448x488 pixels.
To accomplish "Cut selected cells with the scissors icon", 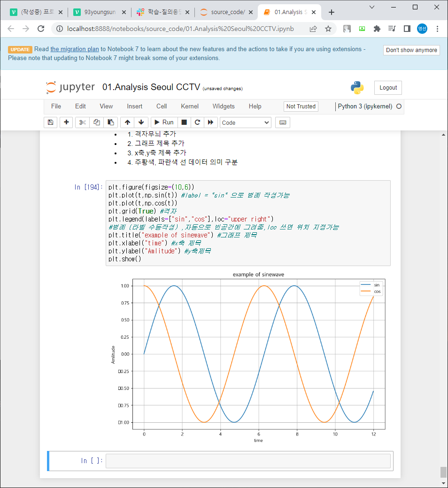I will [x=82, y=122].
